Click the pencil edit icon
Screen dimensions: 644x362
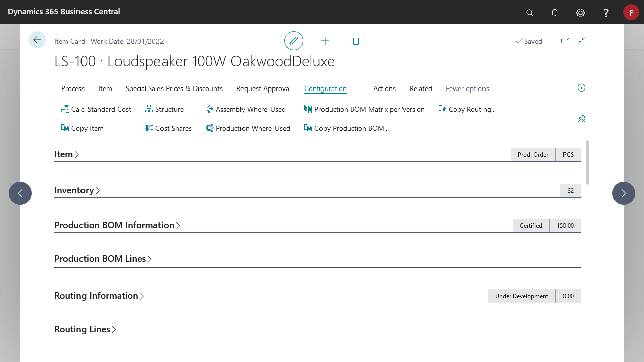[x=294, y=41]
